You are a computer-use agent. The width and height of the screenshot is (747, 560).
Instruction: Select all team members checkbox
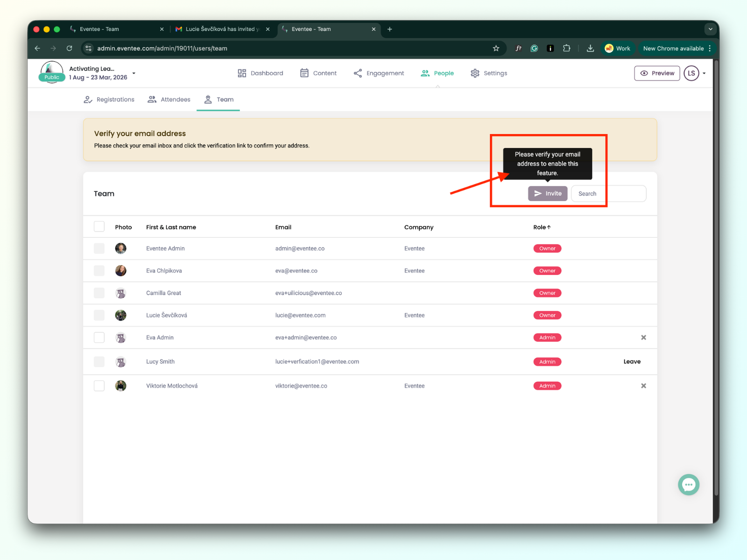tap(99, 227)
